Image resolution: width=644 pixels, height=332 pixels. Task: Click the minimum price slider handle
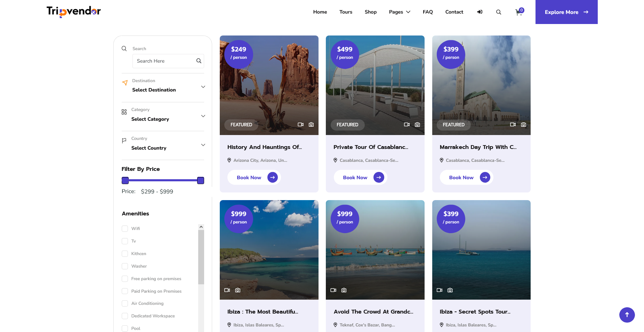(x=125, y=180)
